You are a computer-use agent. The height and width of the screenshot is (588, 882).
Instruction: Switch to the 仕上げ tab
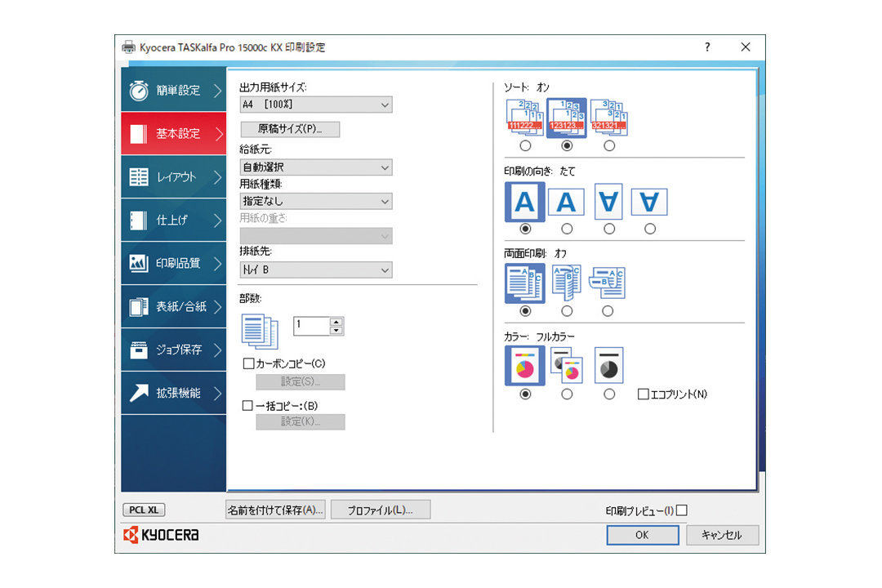click(x=174, y=220)
